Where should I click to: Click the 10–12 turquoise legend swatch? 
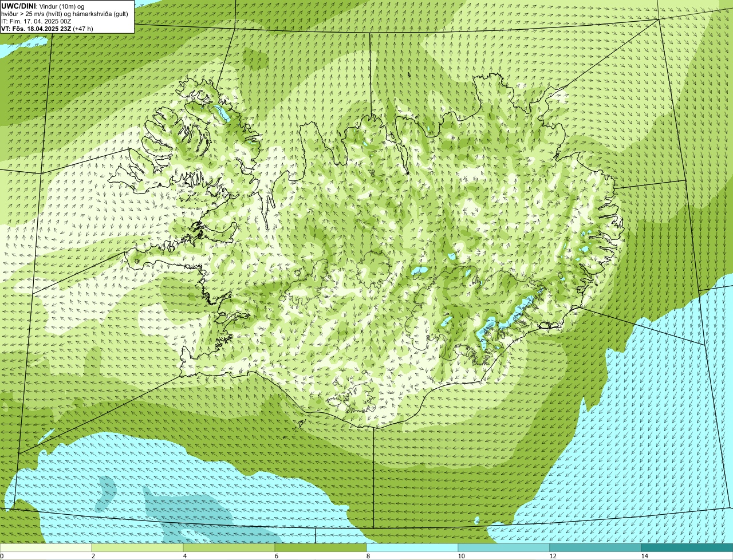504,547
